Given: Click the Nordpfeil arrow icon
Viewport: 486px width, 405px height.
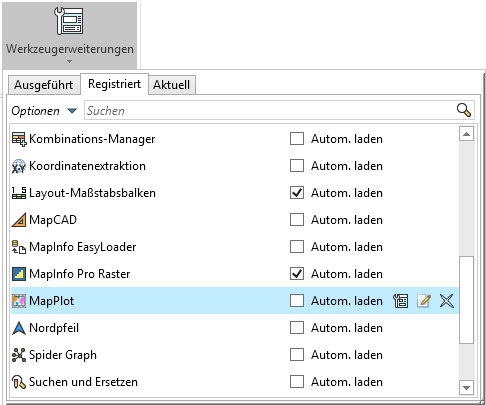Looking at the screenshot, I should click(19, 328).
